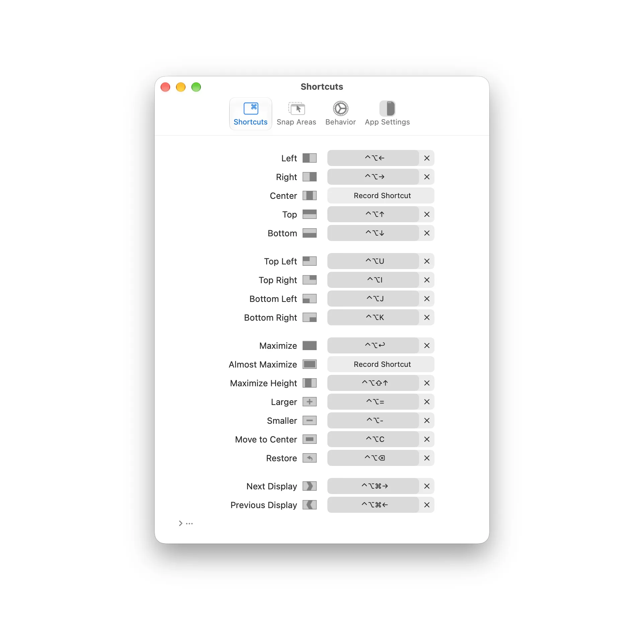
Task: Record a shortcut for Almost Maximize
Action: (381, 364)
